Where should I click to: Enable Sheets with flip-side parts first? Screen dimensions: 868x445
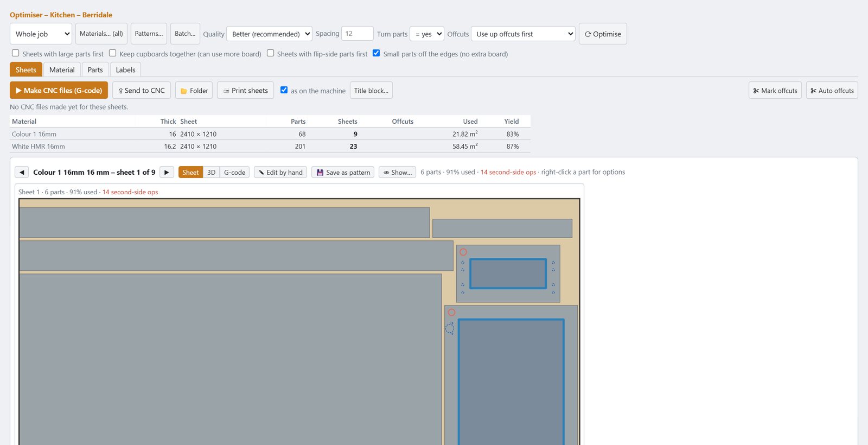pyautogui.click(x=270, y=53)
